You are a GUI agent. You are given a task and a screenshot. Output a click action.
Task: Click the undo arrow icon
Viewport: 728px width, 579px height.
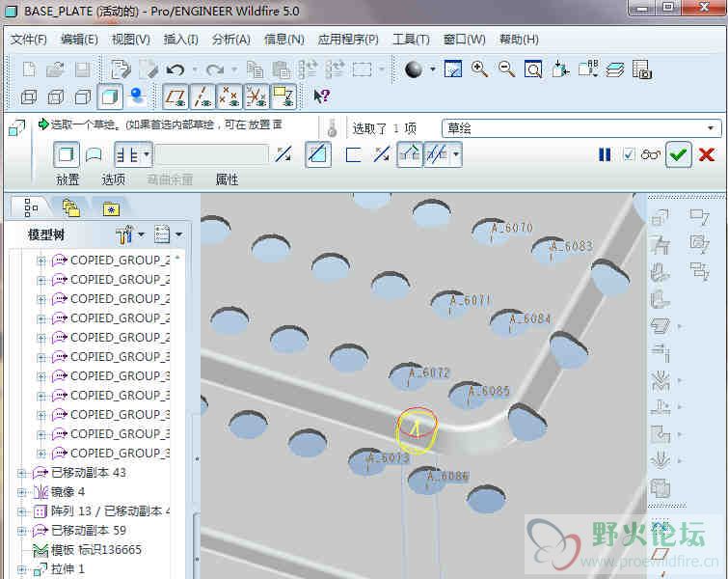175,69
